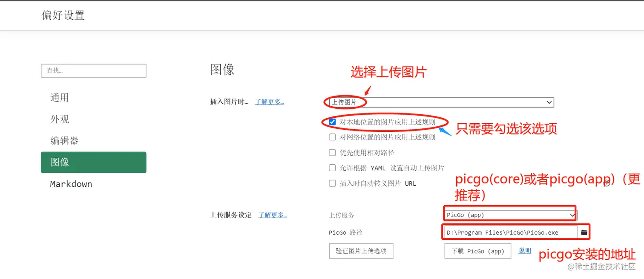This screenshot has height=279, width=644.
Task: Go to the 编辑器 settings section
Action: 64,141
